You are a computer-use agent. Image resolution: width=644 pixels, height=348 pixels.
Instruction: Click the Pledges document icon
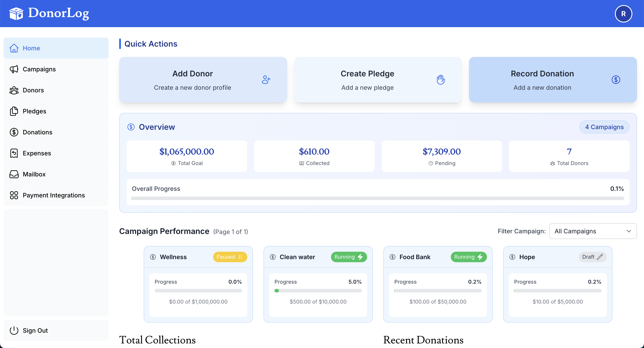pyautogui.click(x=14, y=111)
